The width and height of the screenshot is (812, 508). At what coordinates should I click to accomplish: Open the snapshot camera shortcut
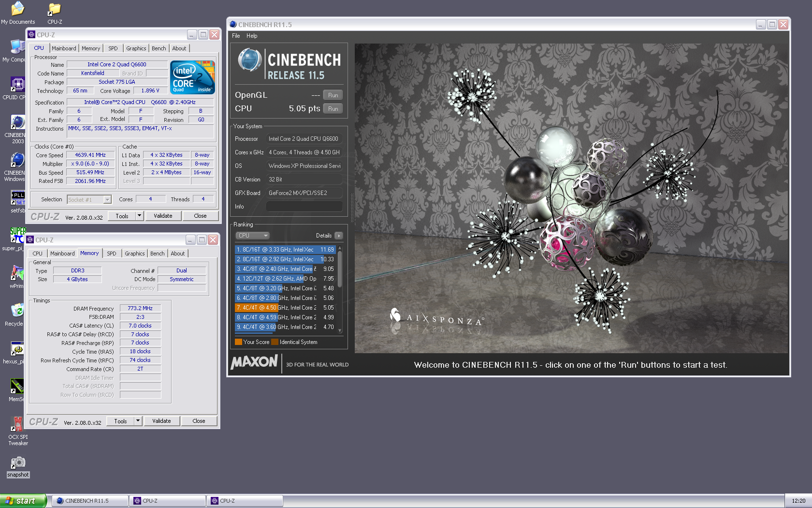coord(18,466)
